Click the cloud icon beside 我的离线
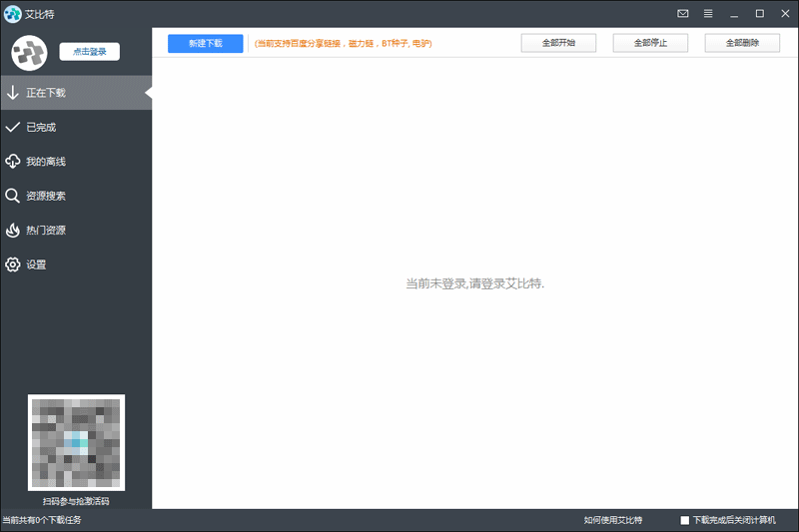Image resolution: width=799 pixels, height=532 pixels. point(13,162)
